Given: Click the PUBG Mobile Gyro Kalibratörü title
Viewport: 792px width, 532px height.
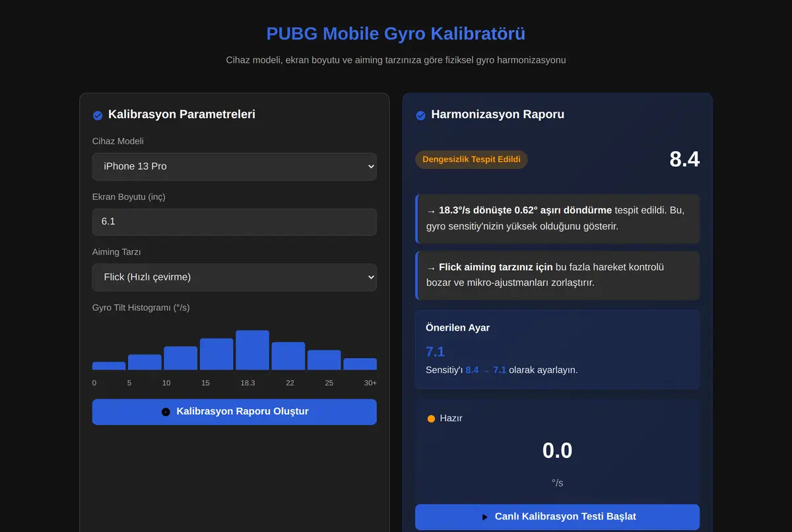Looking at the screenshot, I should point(396,34).
